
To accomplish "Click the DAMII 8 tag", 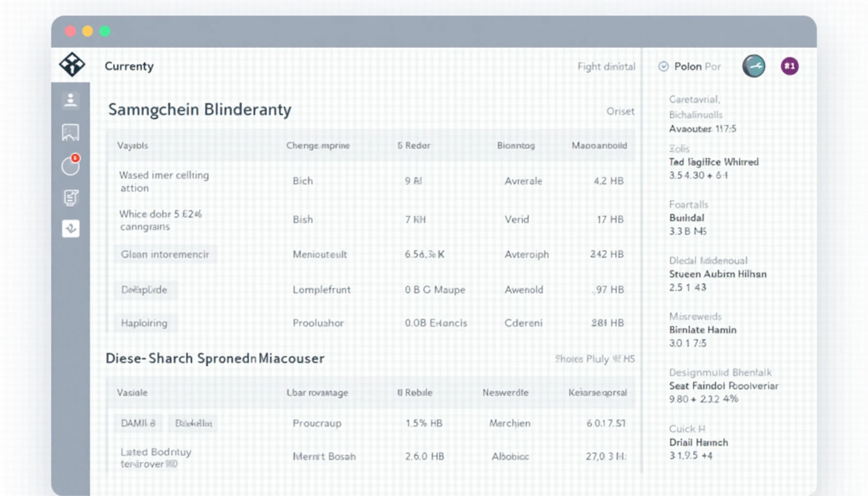I will 138,423.
